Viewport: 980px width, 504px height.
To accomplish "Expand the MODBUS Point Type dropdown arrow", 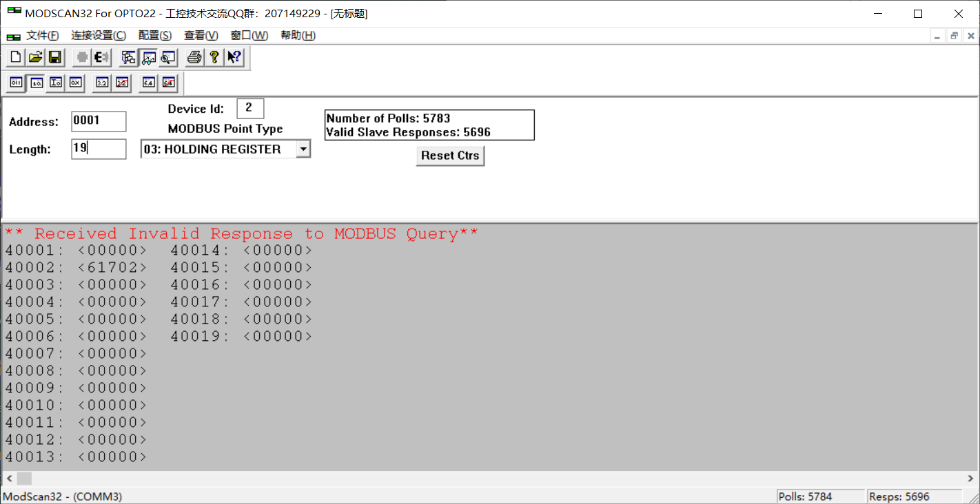I will point(303,149).
